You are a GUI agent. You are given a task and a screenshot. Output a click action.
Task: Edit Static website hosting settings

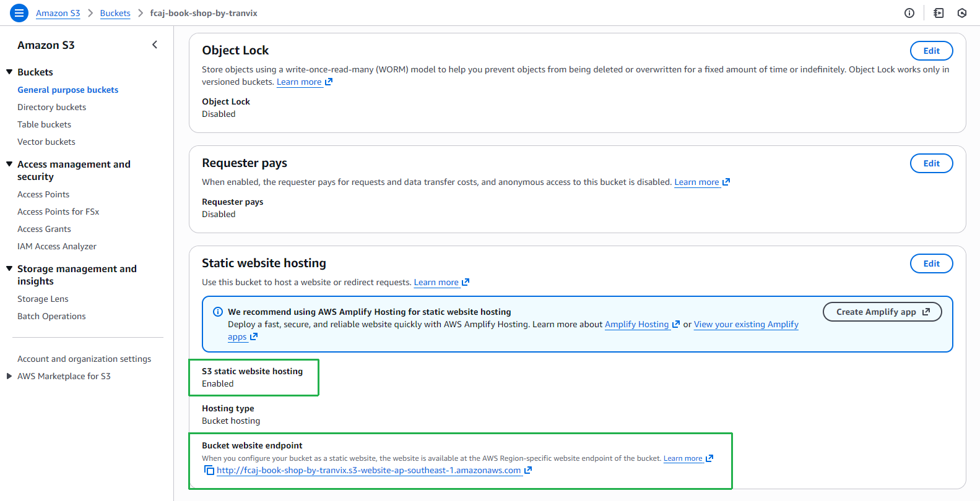point(931,263)
